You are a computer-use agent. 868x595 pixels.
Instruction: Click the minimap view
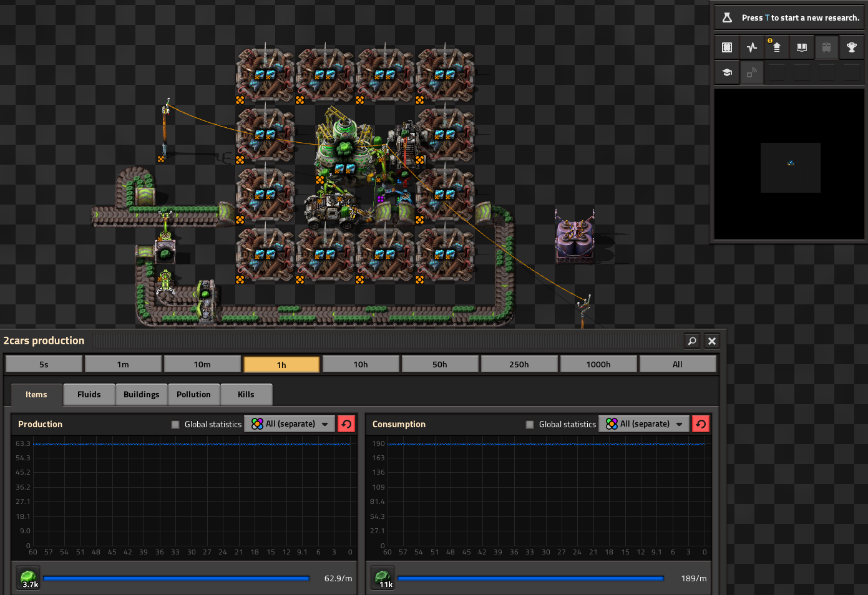pos(789,165)
